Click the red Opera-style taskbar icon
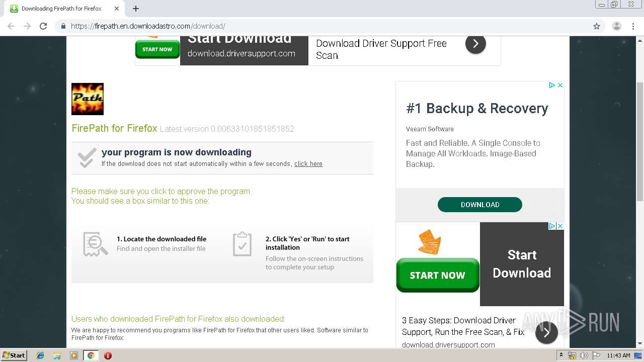The width and height of the screenshot is (644, 362). coord(108,355)
